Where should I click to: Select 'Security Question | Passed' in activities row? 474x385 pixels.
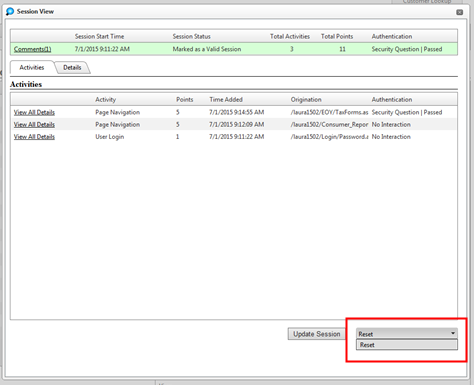407,112
